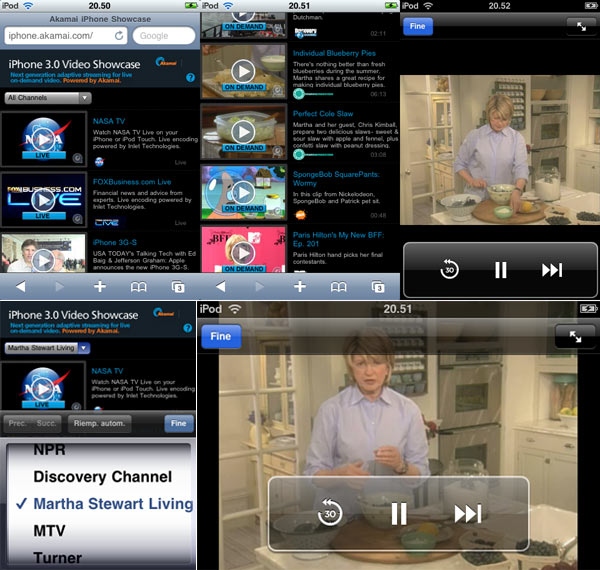Open the All Channels dropdown
The image size is (600, 570).
coord(48,98)
